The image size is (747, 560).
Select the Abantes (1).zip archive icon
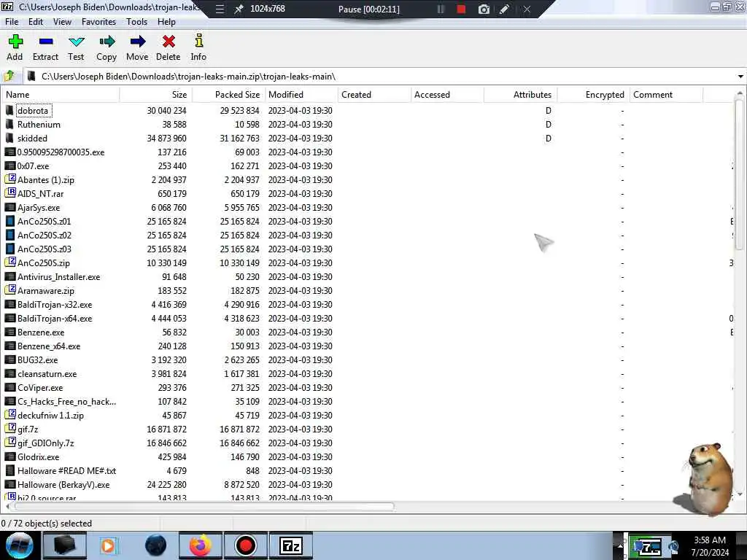[x=10, y=179]
